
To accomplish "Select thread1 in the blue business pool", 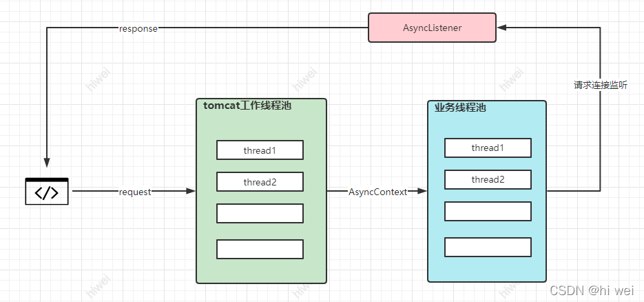I will (488, 148).
